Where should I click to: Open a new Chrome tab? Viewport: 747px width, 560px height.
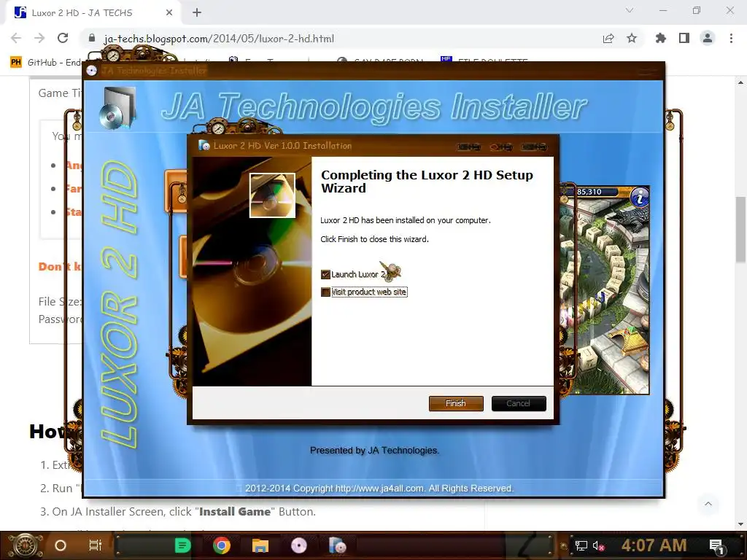[197, 12]
